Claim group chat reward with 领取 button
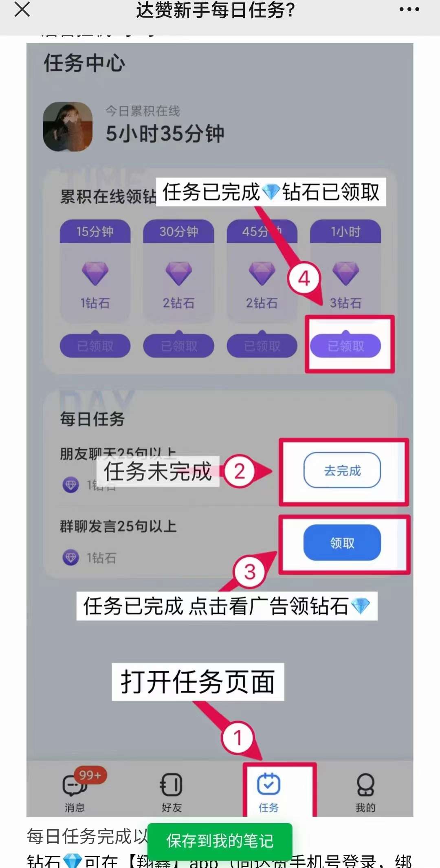Image resolution: width=440 pixels, height=868 pixels. pos(342,543)
